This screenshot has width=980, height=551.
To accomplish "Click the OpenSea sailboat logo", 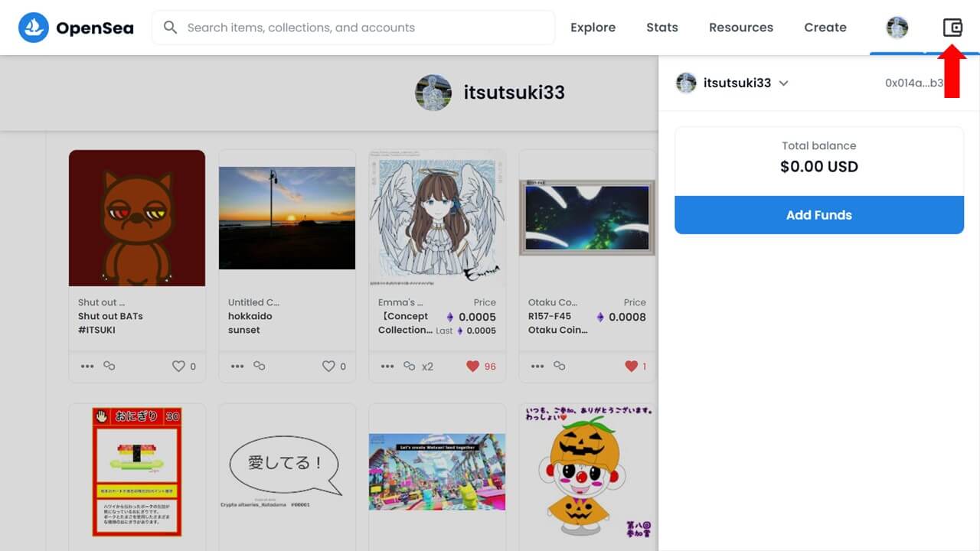I will click(34, 28).
